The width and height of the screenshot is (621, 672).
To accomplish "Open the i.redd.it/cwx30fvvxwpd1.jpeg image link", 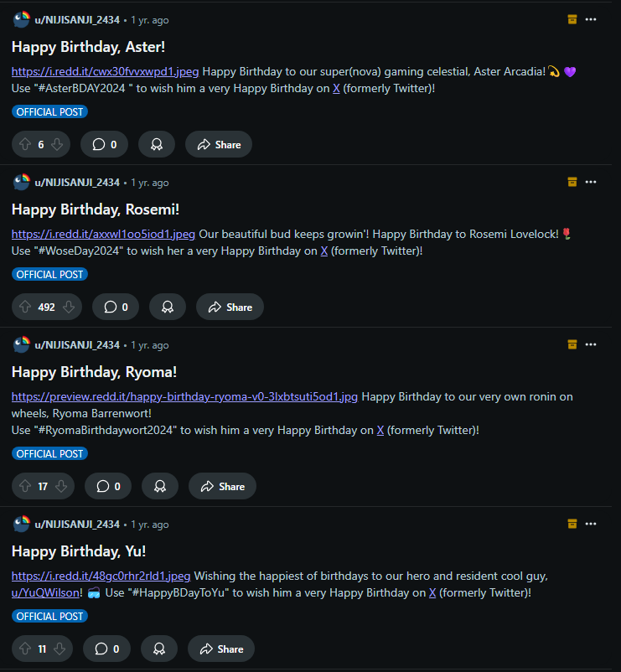I will [106, 71].
